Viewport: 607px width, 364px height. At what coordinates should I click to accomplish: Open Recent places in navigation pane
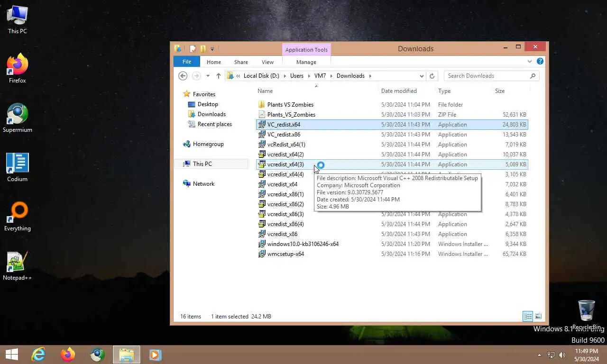click(x=214, y=124)
